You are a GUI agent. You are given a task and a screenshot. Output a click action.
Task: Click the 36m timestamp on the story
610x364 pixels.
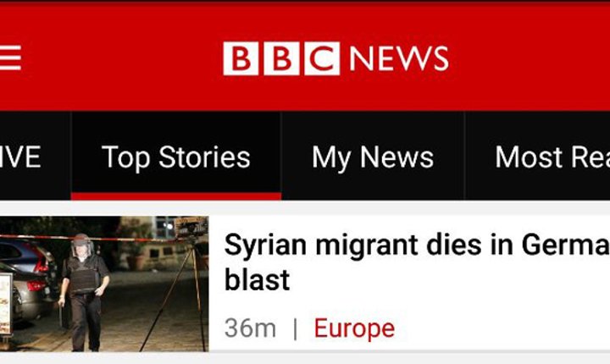pos(250,328)
